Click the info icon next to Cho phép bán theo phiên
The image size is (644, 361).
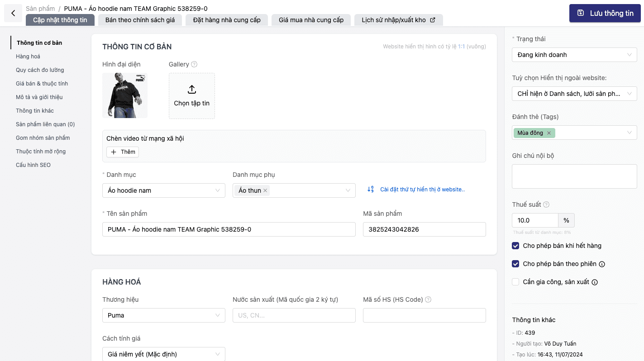pos(602,264)
